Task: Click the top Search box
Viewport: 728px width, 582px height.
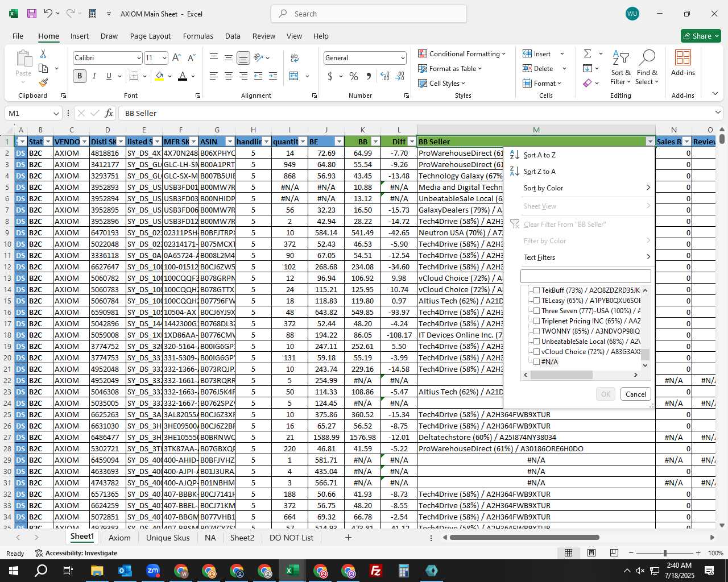Action: tap(369, 14)
